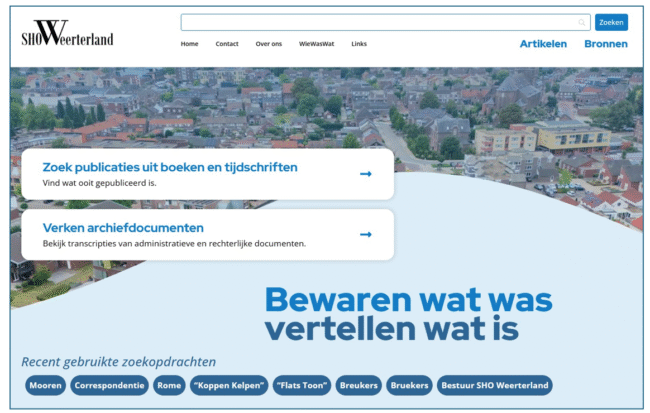Viewport: 650px width, 413px height.
Task: Pick the "Koppen Kelpen" search tag
Action: tap(229, 385)
